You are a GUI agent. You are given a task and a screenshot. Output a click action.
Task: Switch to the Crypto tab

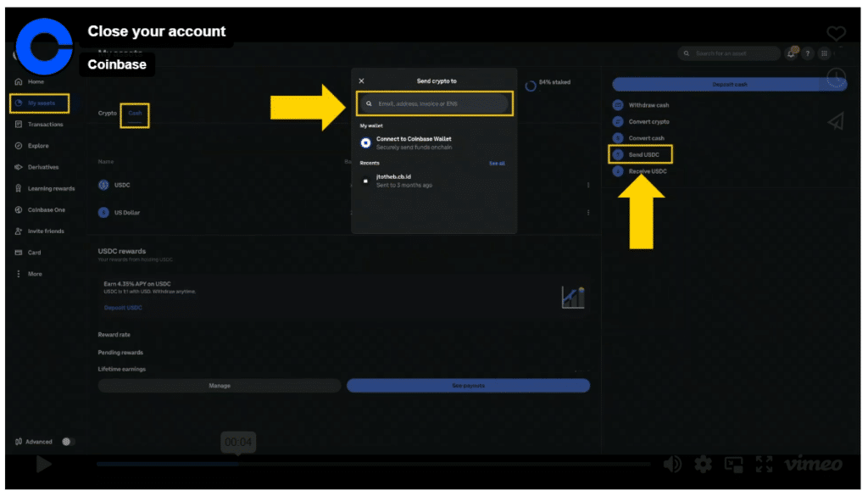pos(108,113)
